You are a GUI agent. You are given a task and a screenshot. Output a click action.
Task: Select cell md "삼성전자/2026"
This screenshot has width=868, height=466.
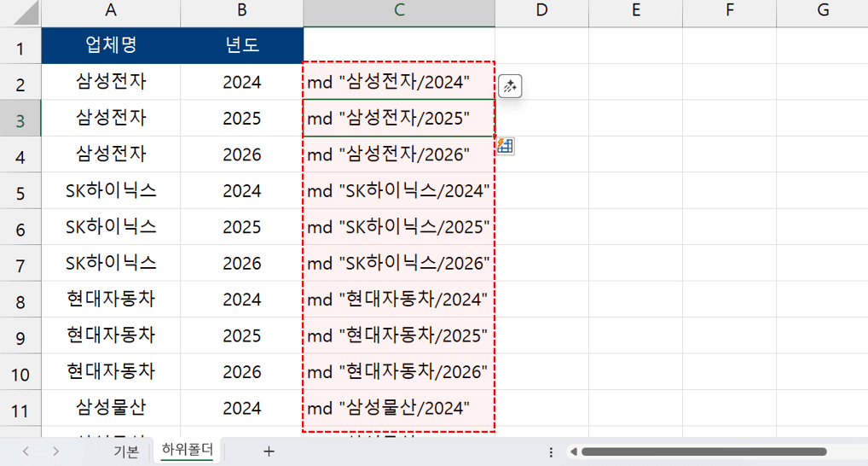click(x=399, y=154)
